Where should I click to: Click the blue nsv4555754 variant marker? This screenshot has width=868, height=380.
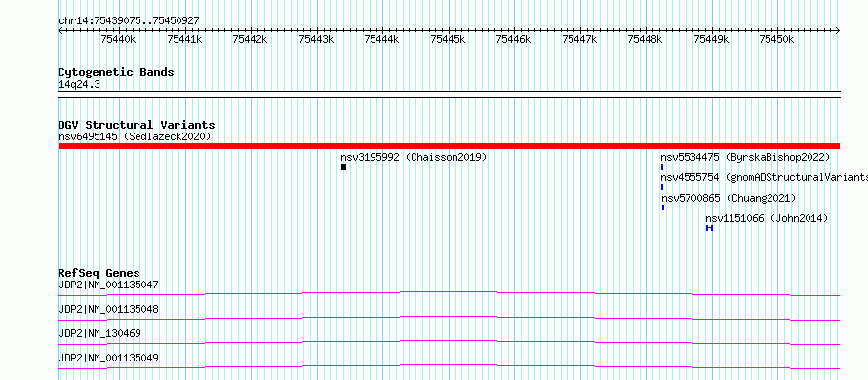point(662,187)
